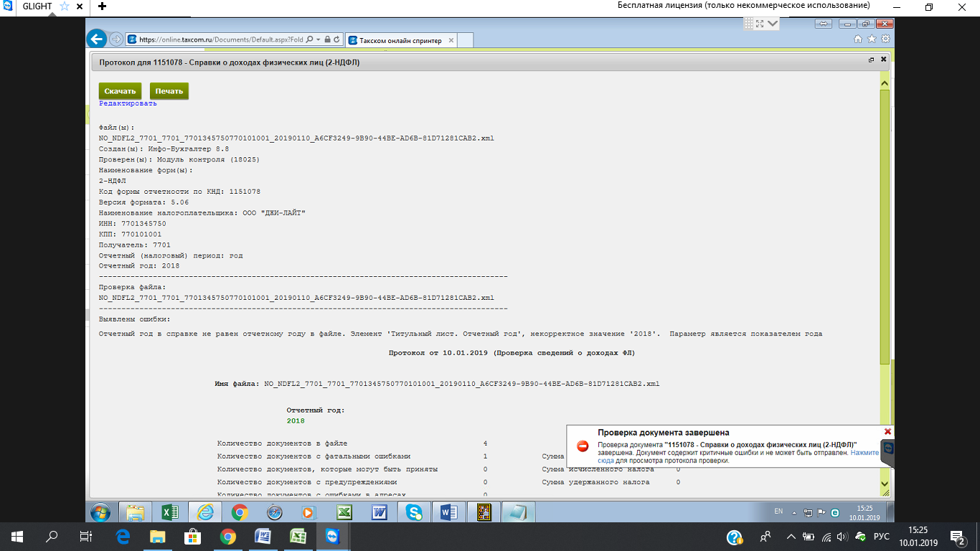
Task: Open local Windows 10 Start menu
Action: (17, 536)
